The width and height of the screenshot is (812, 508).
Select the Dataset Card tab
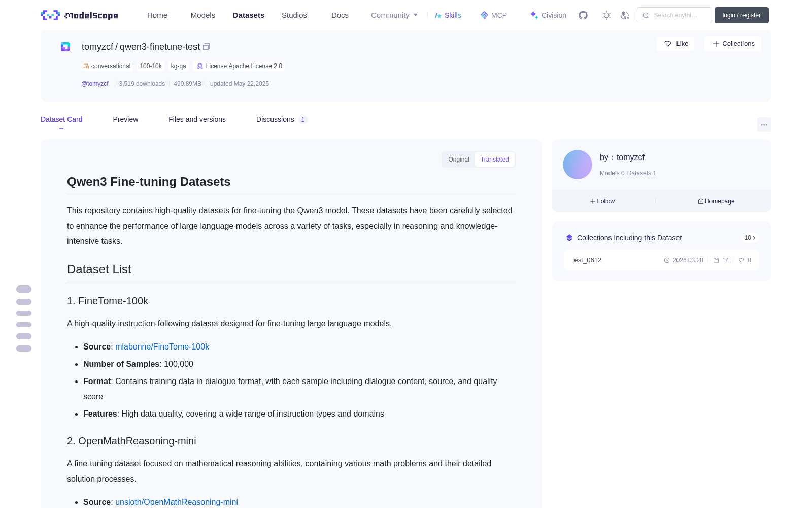click(x=61, y=119)
